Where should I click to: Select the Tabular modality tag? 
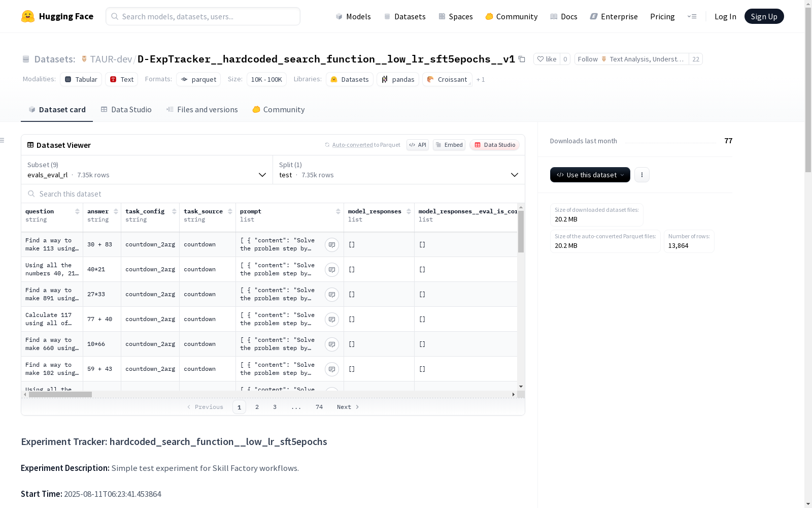pos(81,79)
